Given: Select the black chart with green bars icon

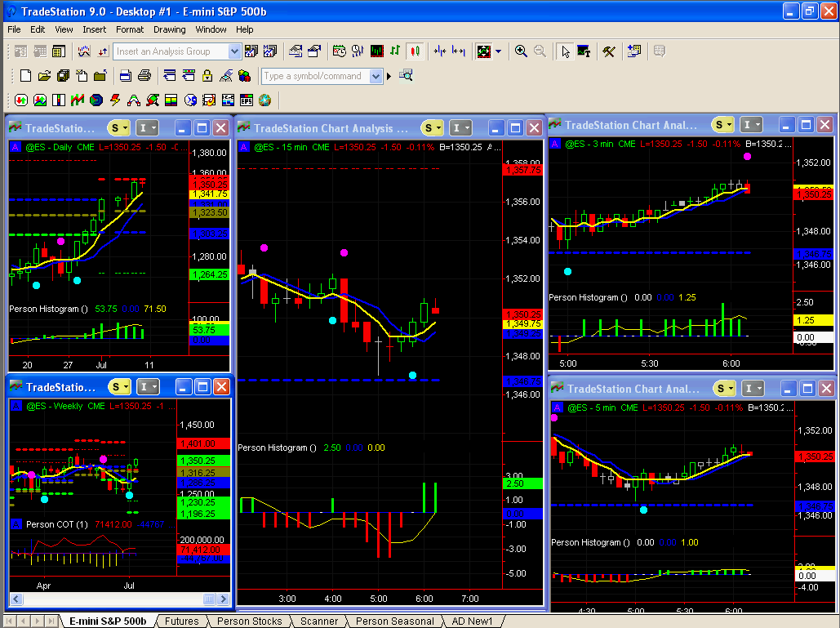Looking at the screenshot, I should tap(377, 51).
